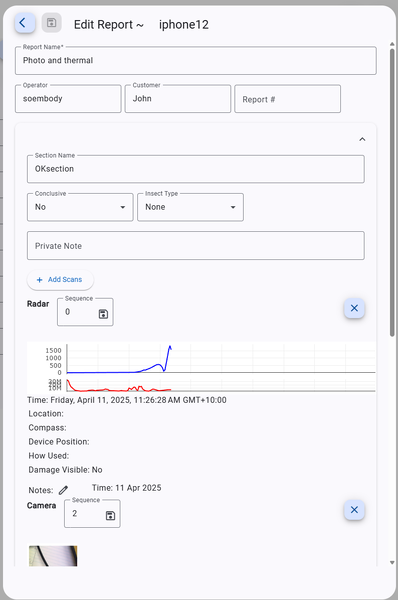Click the 'Time: 11 Apr 2025' text
398x600 pixels.
click(x=127, y=488)
